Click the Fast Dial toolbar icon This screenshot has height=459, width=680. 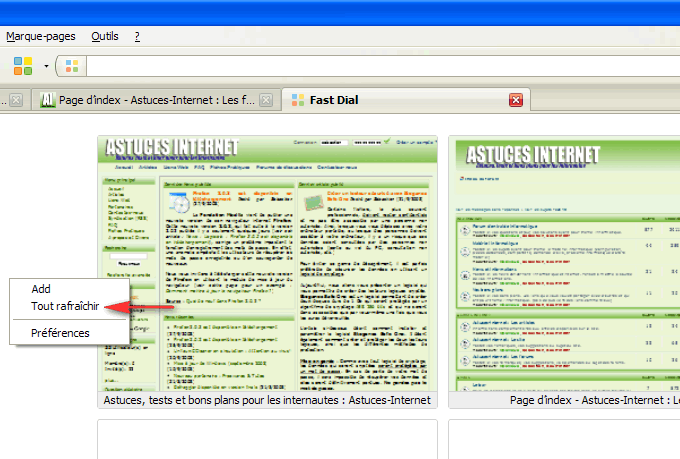tap(23, 66)
